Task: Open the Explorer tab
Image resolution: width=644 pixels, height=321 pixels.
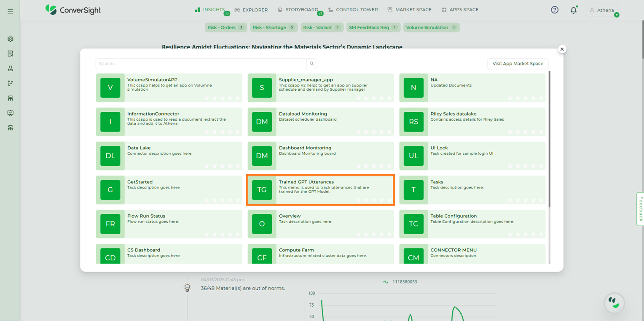Action: click(251, 10)
